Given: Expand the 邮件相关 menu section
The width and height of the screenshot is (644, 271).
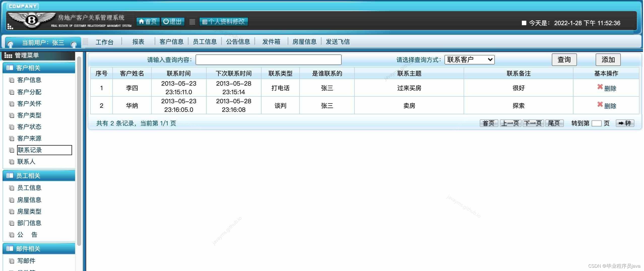Looking at the screenshot, I should pyautogui.click(x=39, y=249).
